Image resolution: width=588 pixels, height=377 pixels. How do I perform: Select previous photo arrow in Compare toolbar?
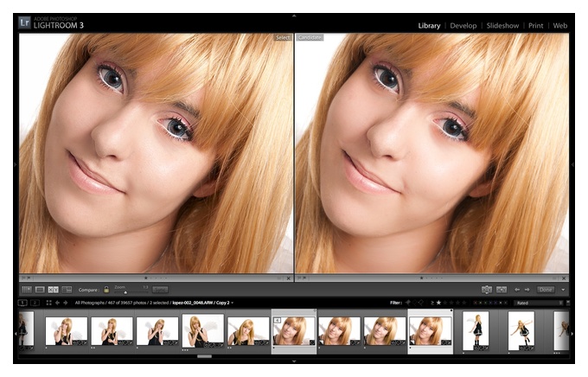tap(517, 290)
